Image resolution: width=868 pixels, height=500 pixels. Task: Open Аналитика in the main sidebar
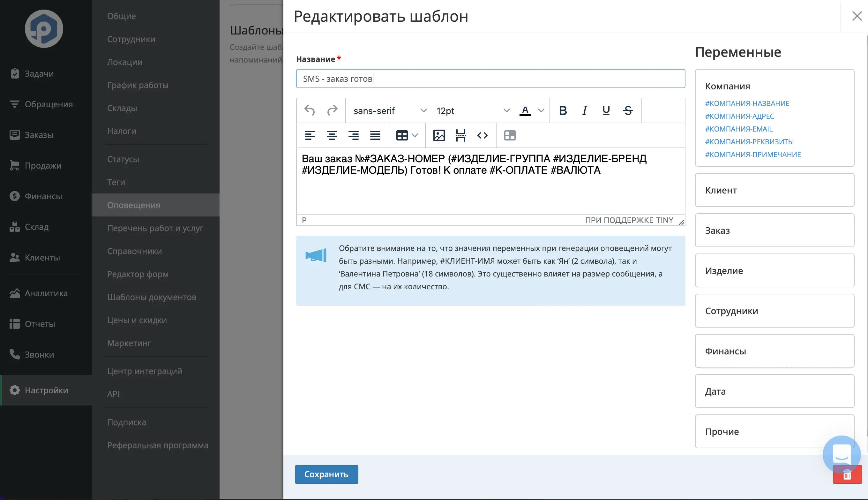[x=46, y=293]
